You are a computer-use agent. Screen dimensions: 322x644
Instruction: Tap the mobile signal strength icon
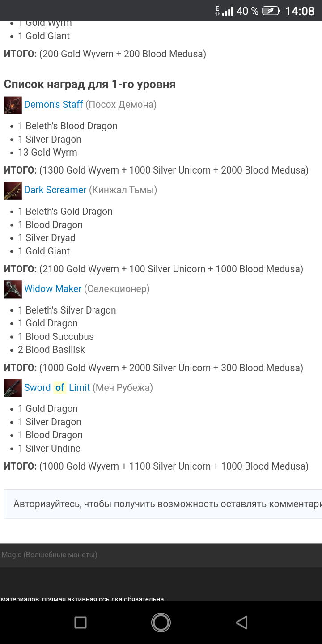tap(228, 11)
